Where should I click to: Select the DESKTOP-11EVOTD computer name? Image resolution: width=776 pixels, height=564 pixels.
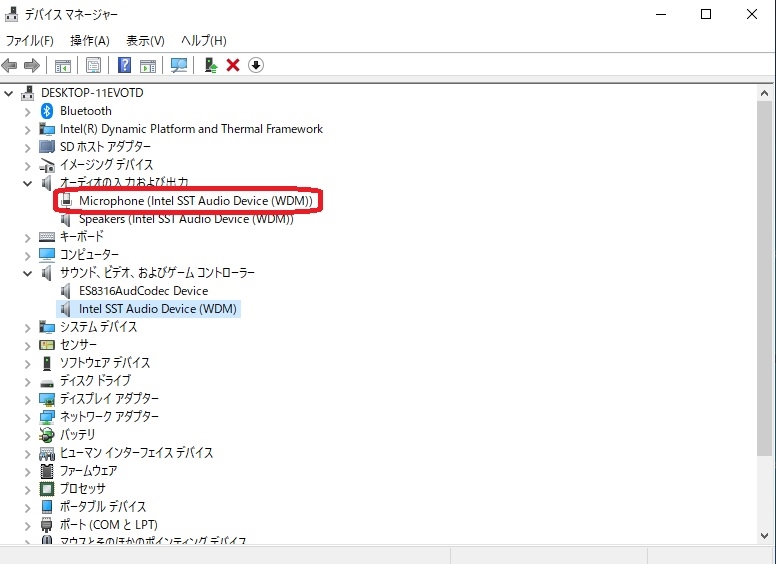coord(92,93)
